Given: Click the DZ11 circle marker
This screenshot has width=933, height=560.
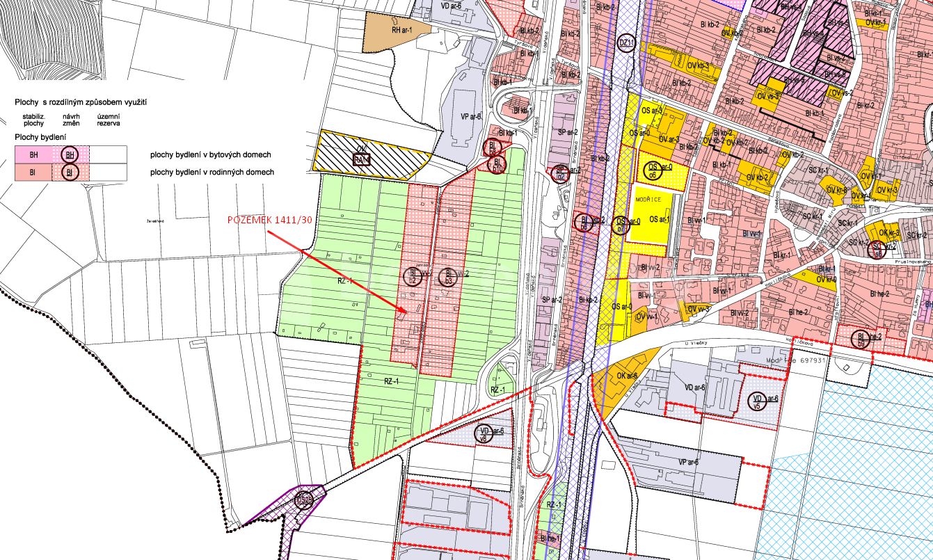Looking at the screenshot, I should point(627,42).
